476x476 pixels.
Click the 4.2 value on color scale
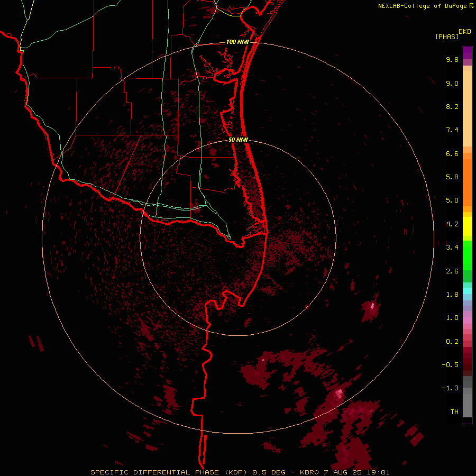click(452, 224)
